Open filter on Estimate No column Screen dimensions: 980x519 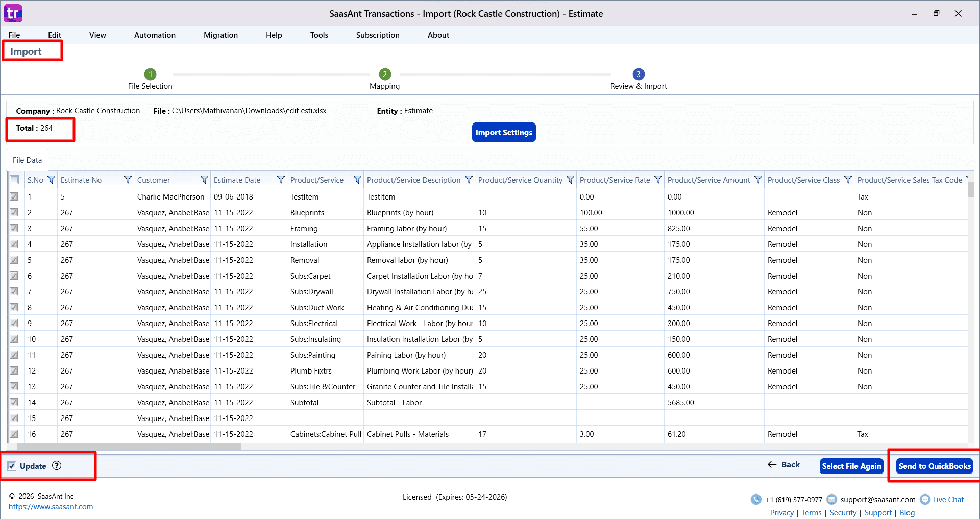[x=128, y=180]
